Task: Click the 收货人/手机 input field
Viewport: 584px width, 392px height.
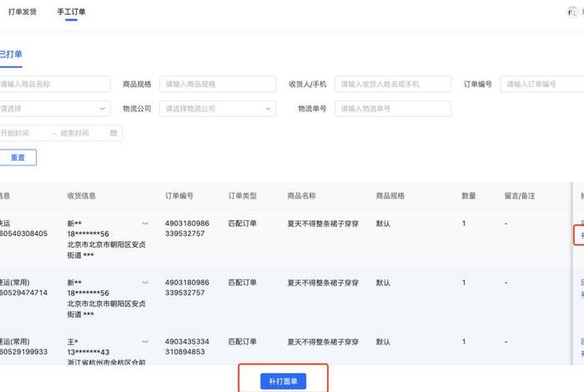Action: (393, 84)
